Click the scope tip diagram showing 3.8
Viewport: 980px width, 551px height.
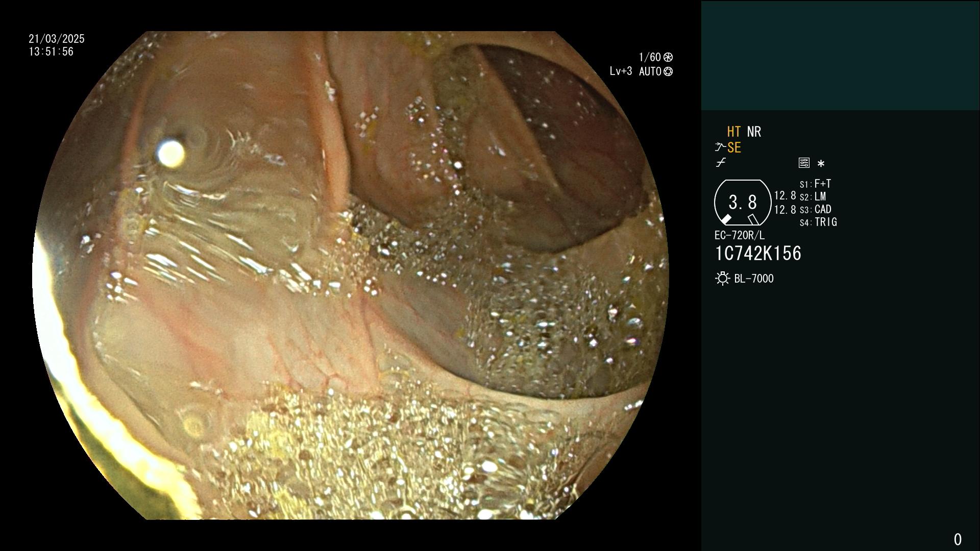tap(743, 203)
